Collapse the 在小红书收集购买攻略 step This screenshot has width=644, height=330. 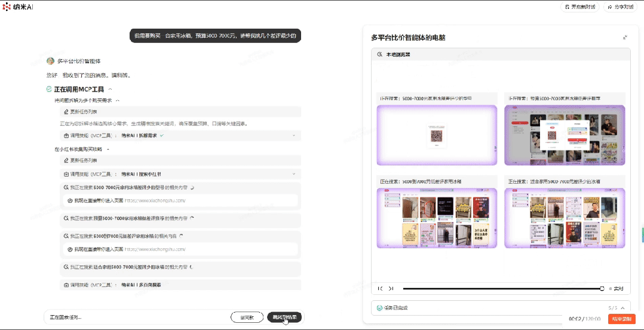[x=108, y=149]
